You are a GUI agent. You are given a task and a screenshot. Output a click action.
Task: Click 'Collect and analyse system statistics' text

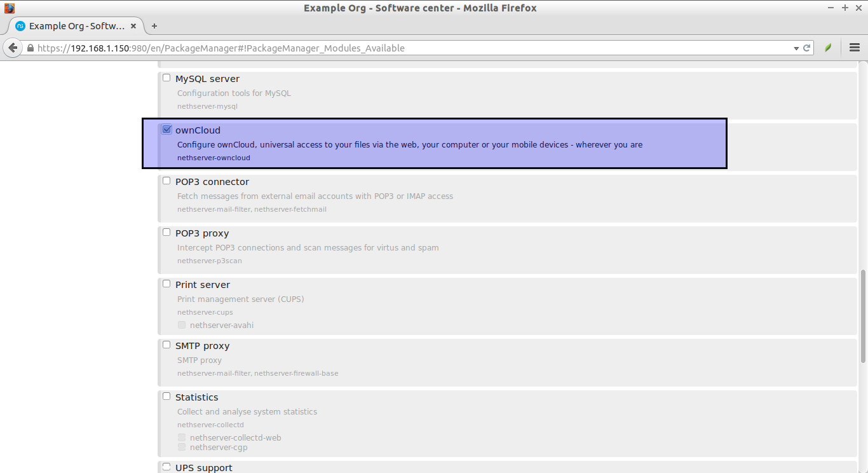click(247, 411)
